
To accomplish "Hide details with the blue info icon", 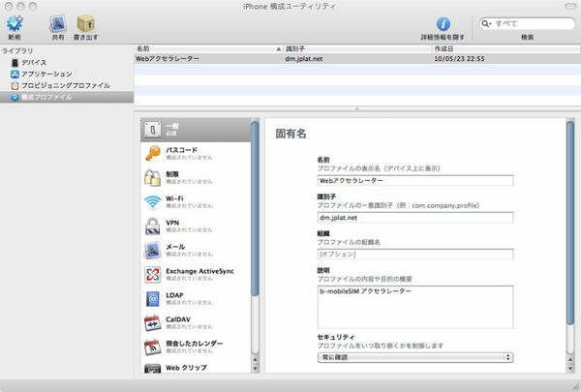I will (x=443, y=24).
